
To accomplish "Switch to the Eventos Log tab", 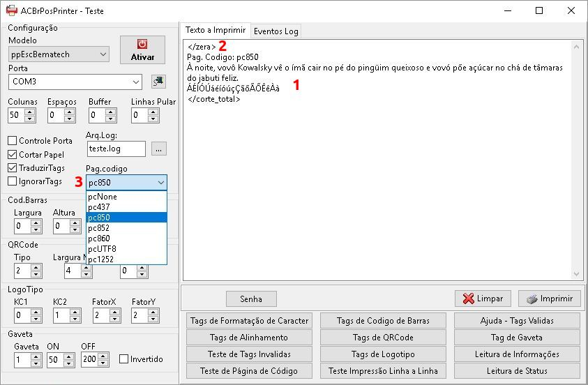I will click(x=276, y=31).
